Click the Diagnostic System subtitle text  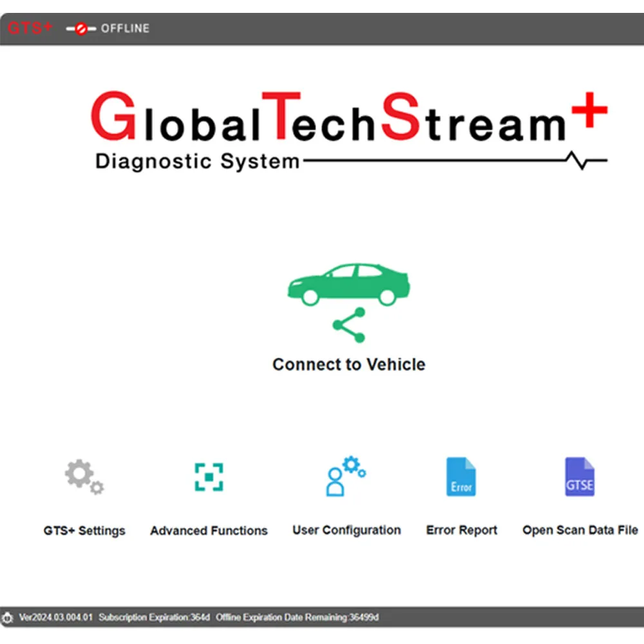(x=198, y=162)
